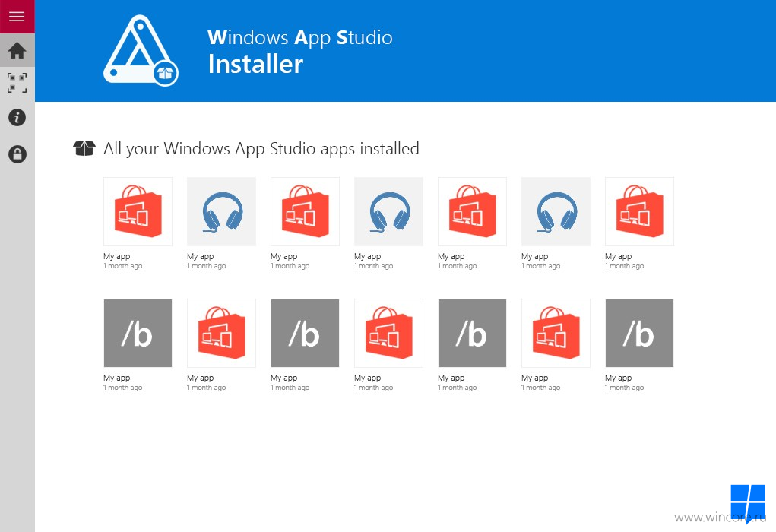
Task: Open the last gray /b app tile
Action: click(639, 333)
